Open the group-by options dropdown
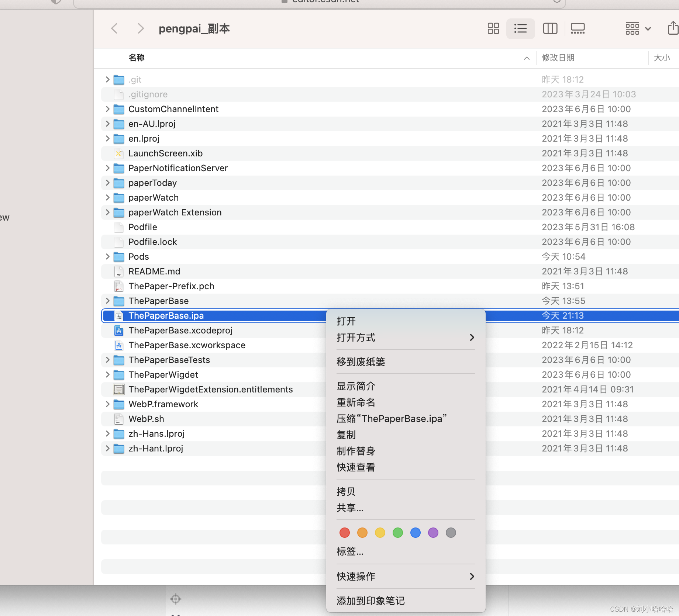This screenshot has width=679, height=616. (638, 28)
